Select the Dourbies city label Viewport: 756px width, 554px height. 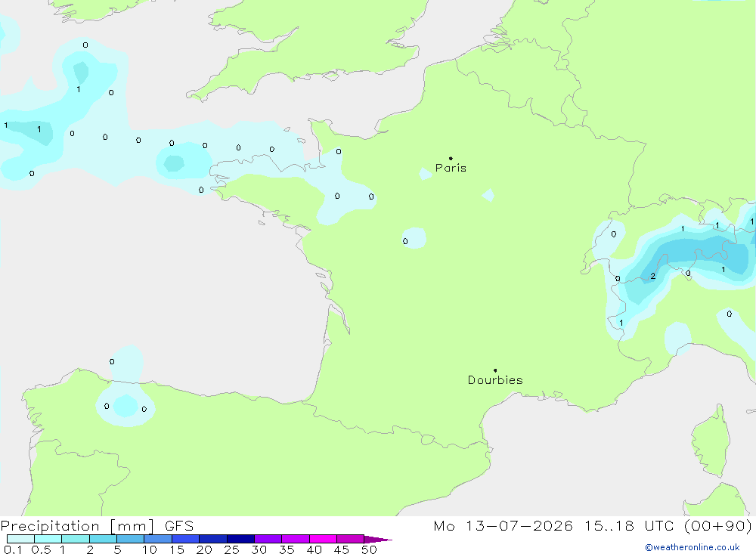(495, 380)
